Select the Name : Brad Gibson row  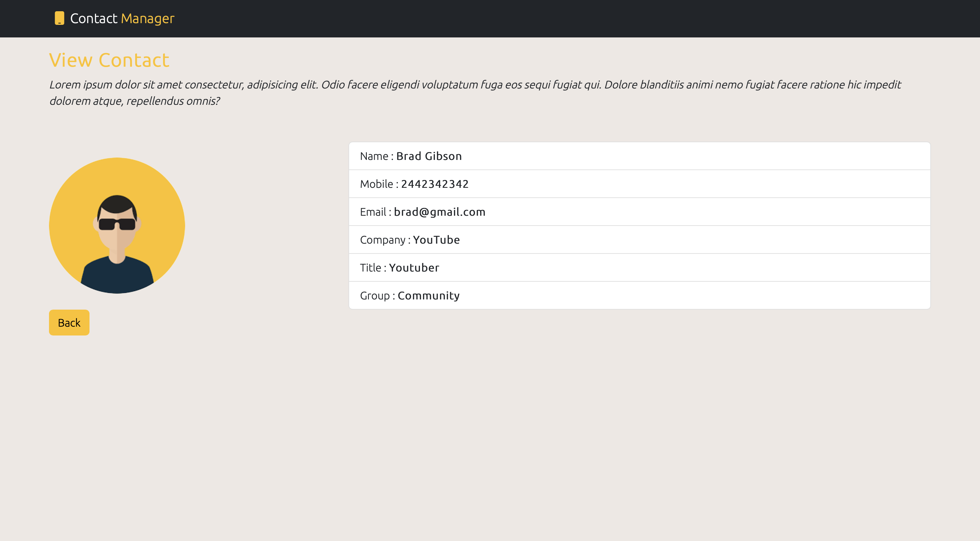coord(639,156)
